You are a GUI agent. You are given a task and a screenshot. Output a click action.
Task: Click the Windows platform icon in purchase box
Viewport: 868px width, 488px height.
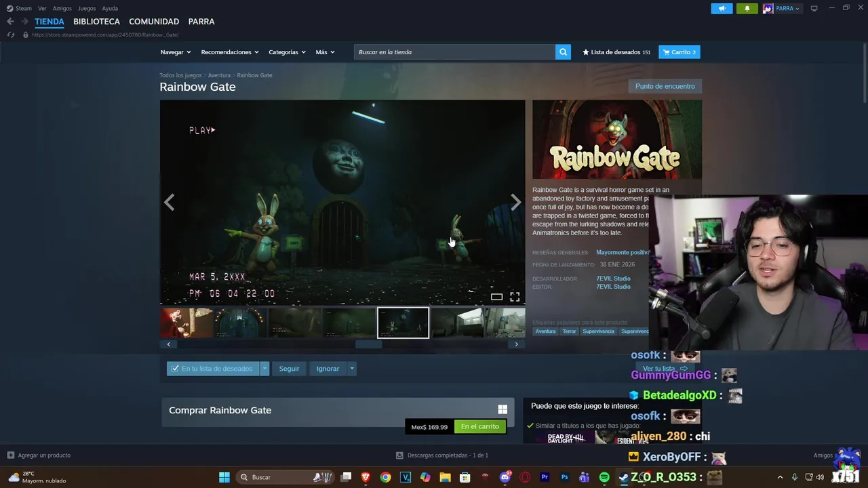point(502,409)
